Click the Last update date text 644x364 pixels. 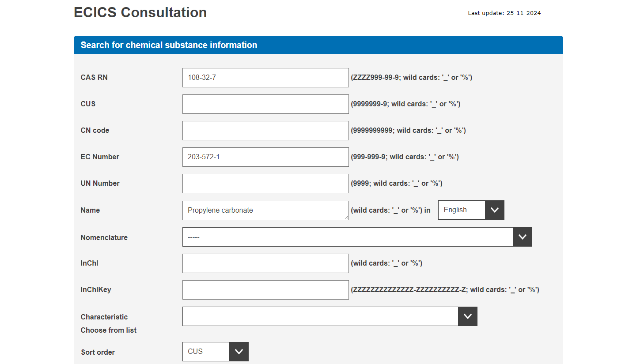[504, 13]
